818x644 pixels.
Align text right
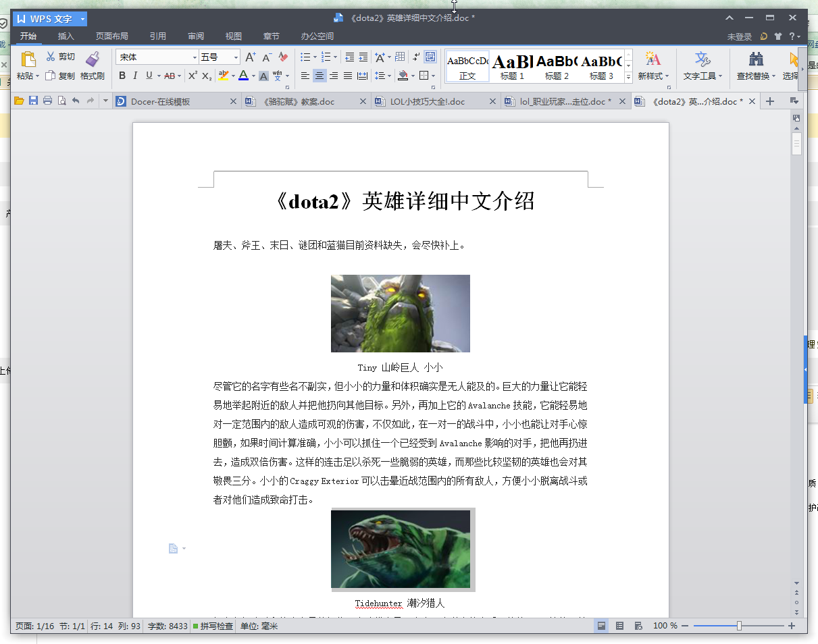pyautogui.click(x=334, y=76)
